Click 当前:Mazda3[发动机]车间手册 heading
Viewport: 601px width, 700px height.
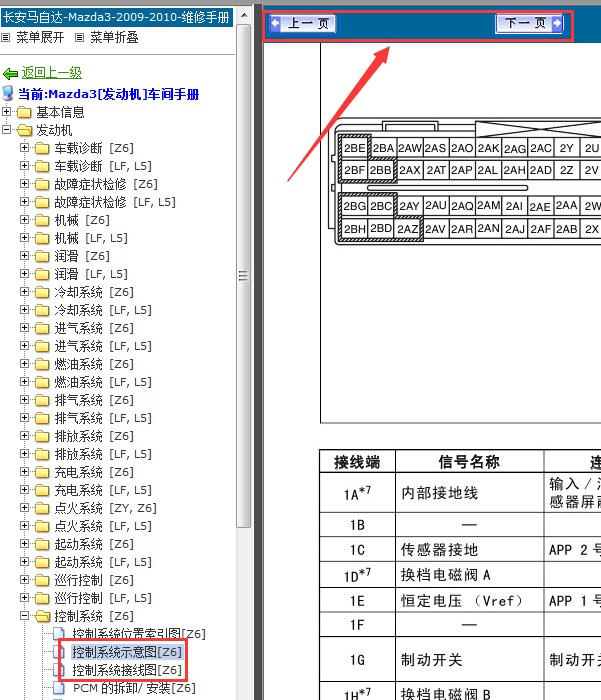pos(109,94)
